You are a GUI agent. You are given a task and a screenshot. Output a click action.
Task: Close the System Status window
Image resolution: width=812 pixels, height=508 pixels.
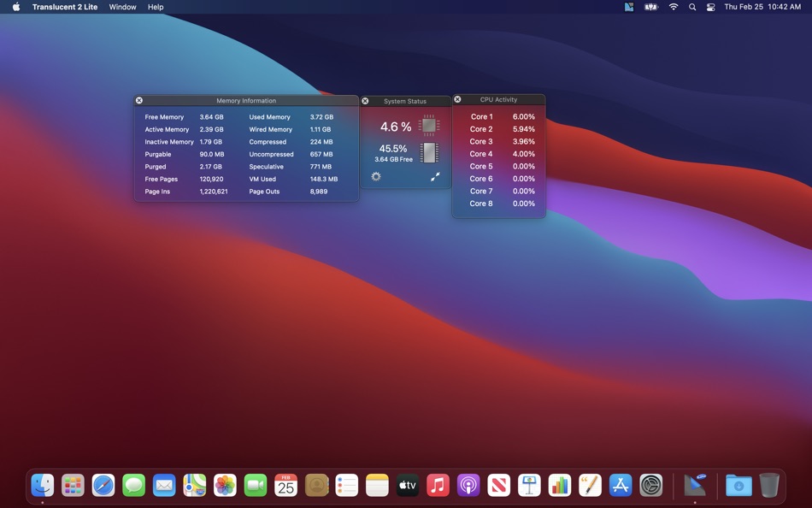(x=365, y=101)
